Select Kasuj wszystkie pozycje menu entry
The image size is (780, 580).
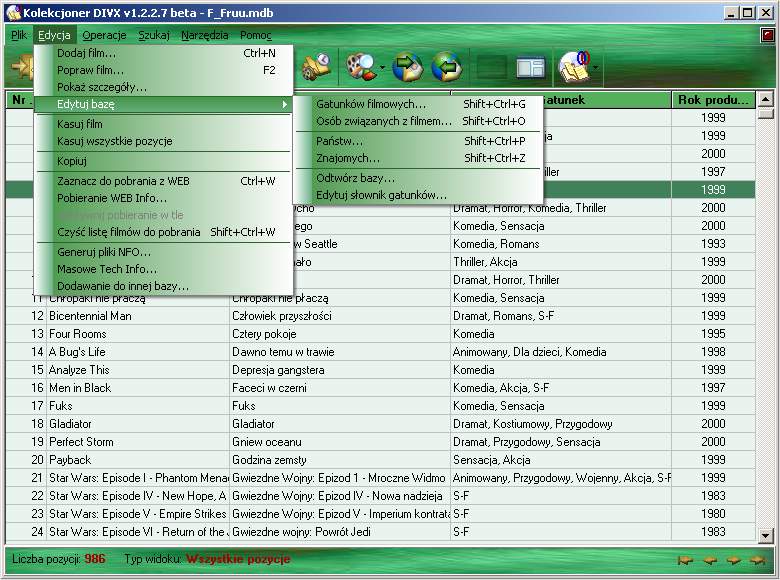tap(114, 141)
